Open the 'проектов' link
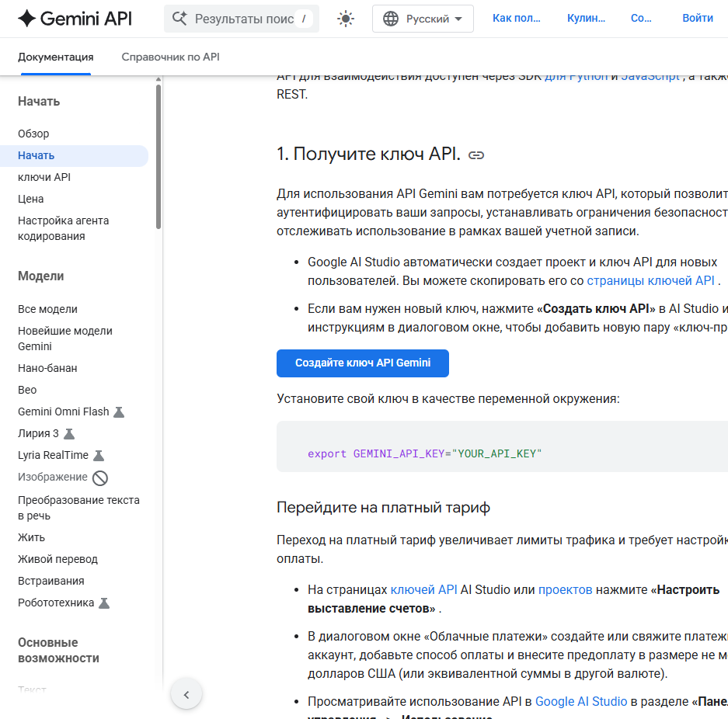728x719 pixels. pyautogui.click(x=565, y=590)
